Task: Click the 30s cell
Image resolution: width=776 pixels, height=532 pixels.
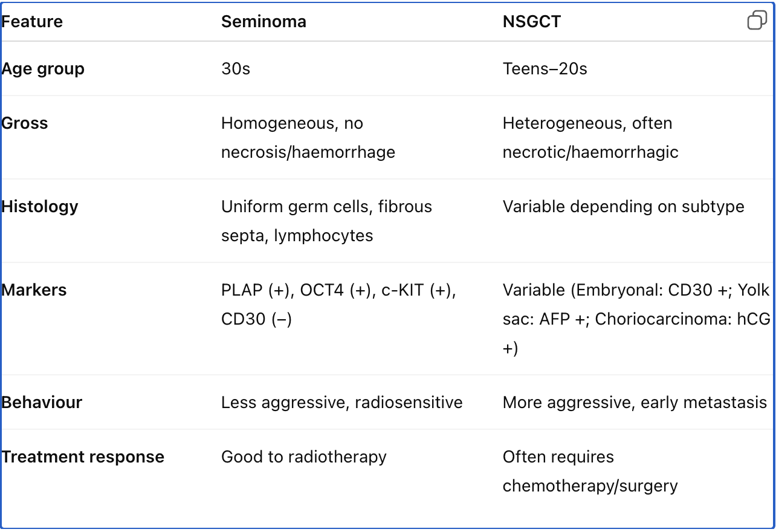Action: click(235, 68)
